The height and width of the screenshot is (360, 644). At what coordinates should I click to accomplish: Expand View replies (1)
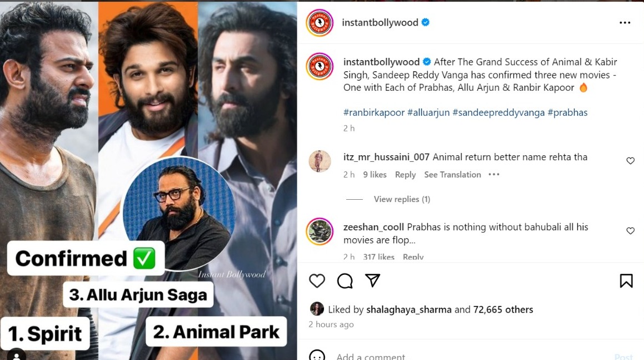click(402, 199)
